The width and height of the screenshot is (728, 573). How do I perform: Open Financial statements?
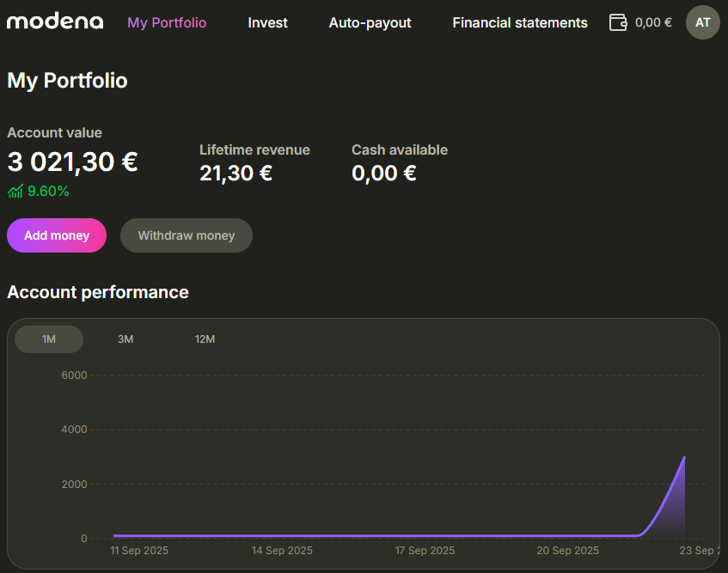520,23
